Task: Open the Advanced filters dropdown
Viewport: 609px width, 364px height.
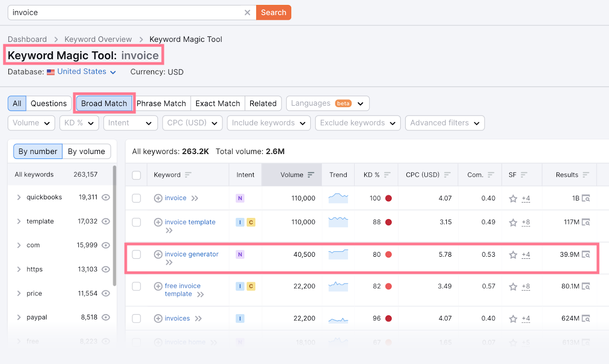Action: tap(445, 123)
